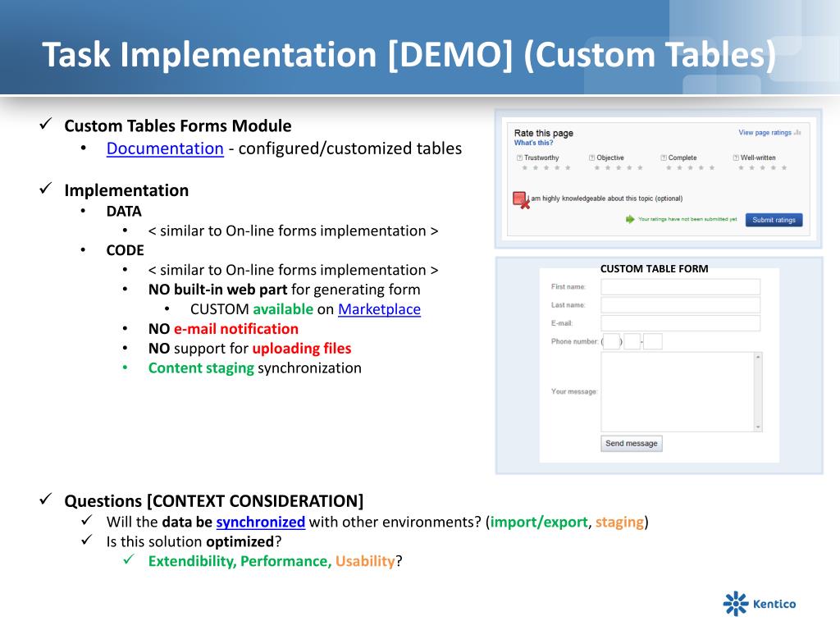Open the Documentation link

(165, 148)
